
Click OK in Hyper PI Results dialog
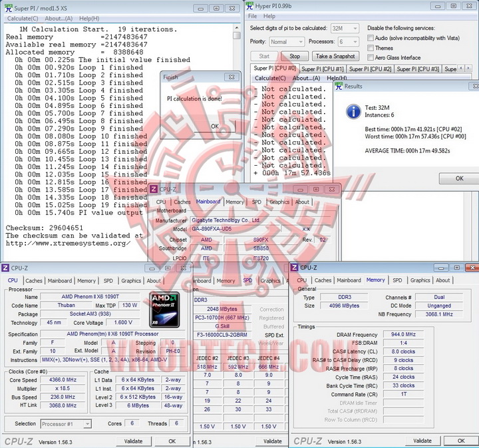pyautogui.click(x=459, y=178)
